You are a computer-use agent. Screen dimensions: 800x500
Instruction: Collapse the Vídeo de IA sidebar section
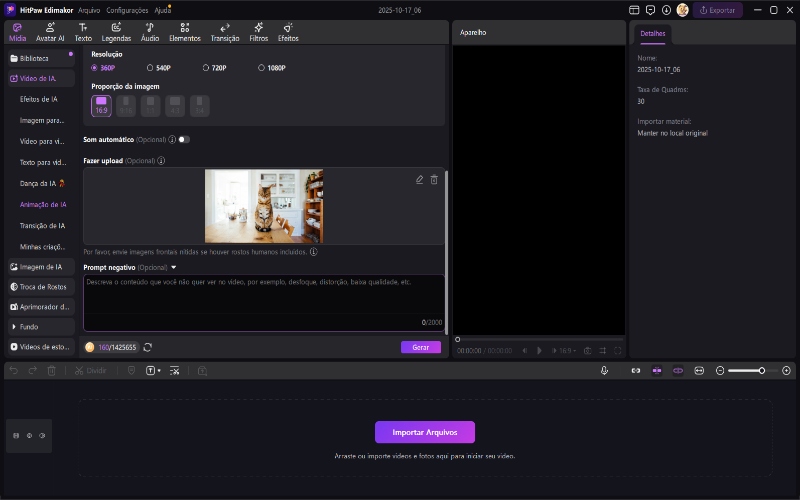(x=40, y=78)
